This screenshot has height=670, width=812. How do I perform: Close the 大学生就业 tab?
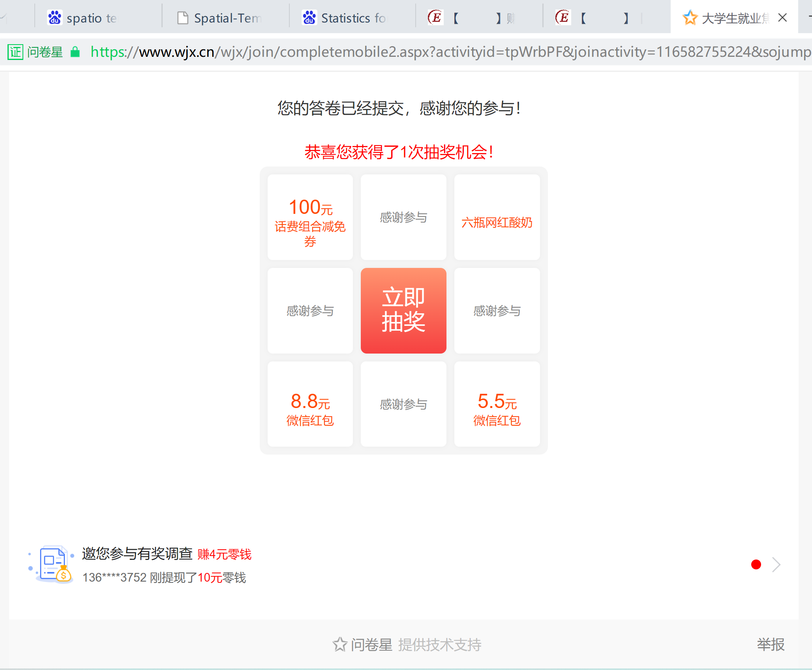782,18
